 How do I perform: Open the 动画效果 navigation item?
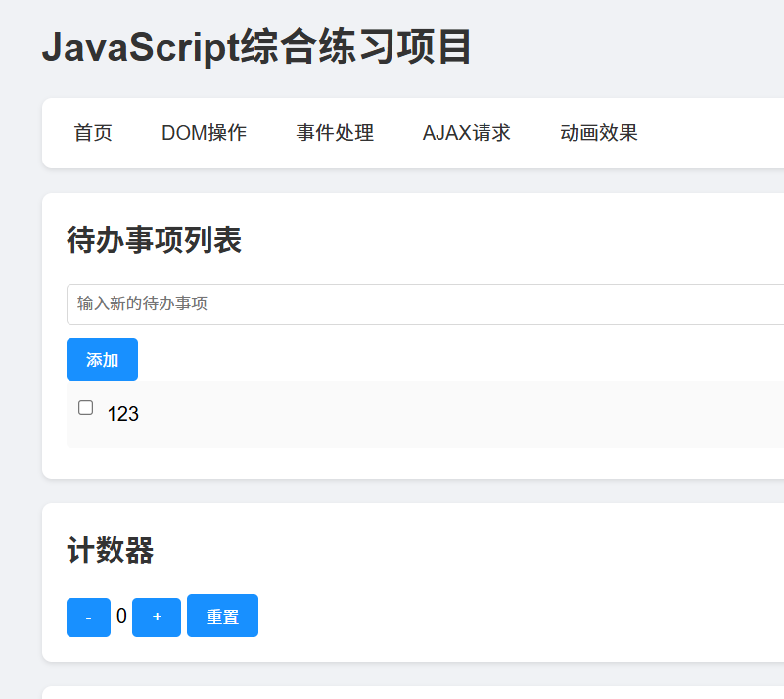[598, 133]
